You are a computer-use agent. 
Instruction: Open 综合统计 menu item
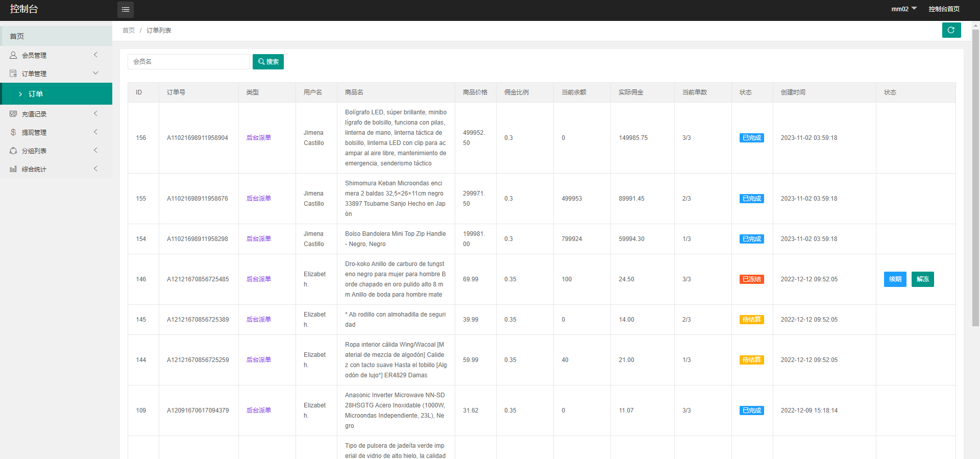[x=56, y=169]
